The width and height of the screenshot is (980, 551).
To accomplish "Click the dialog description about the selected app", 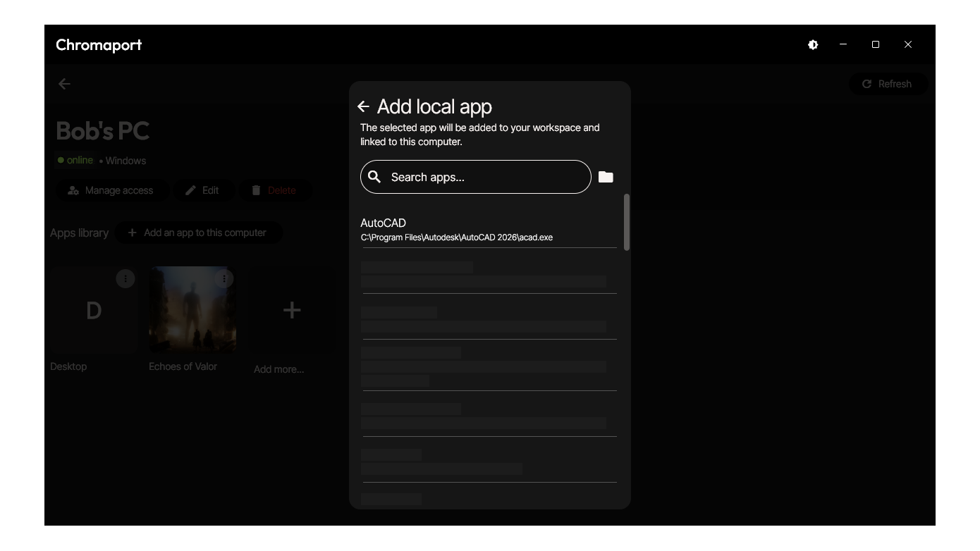I will pos(480,135).
